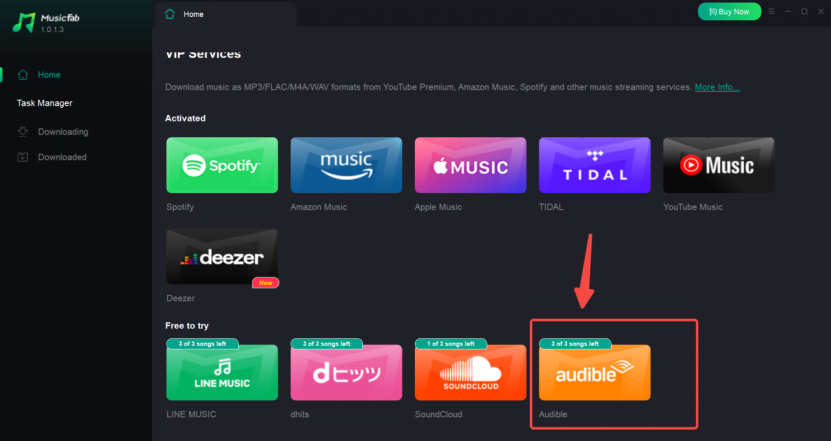Viewport: 831px width, 441px height.
Task: Click the Amazon Music label
Action: tap(319, 207)
